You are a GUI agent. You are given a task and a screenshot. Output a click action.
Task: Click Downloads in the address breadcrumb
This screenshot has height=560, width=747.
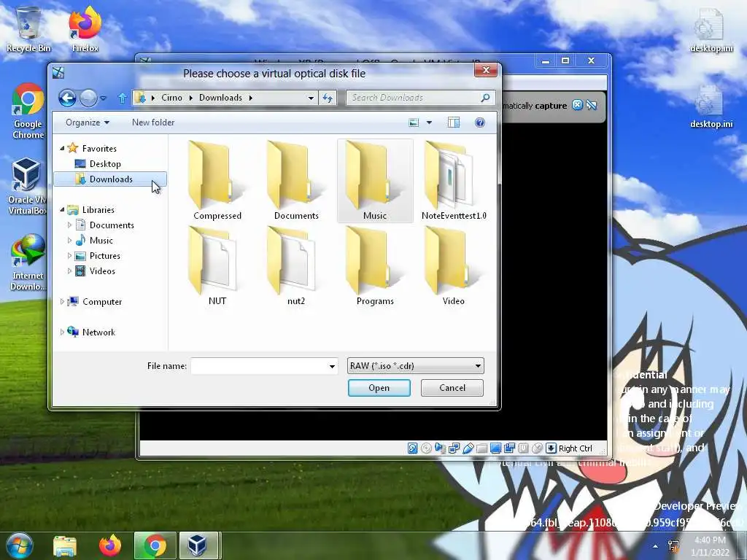(220, 98)
